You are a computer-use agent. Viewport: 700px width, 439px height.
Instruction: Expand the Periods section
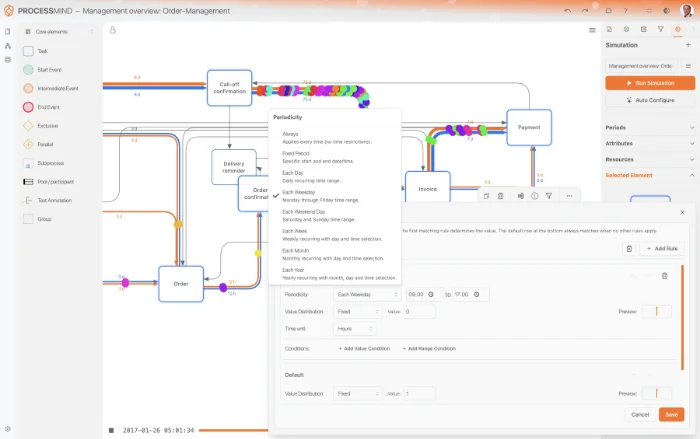click(x=650, y=127)
